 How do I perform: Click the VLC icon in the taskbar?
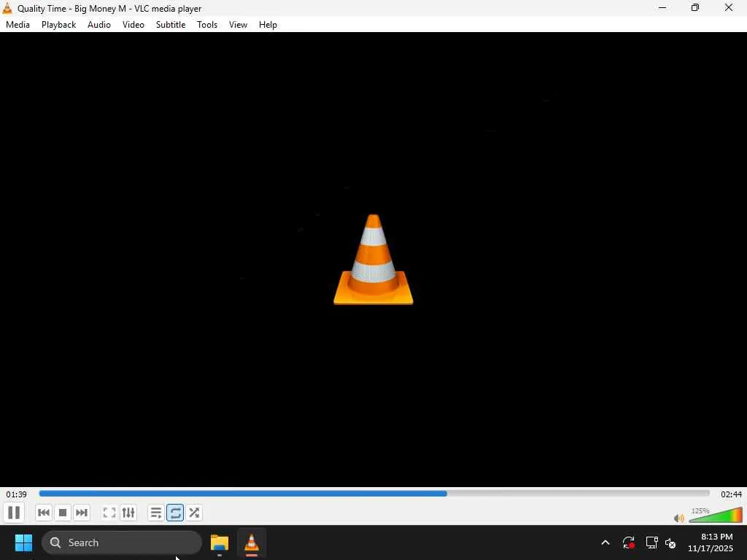(x=252, y=542)
